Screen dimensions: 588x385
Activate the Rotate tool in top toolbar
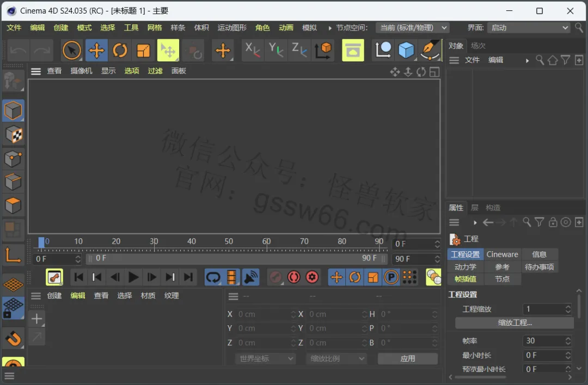click(120, 50)
